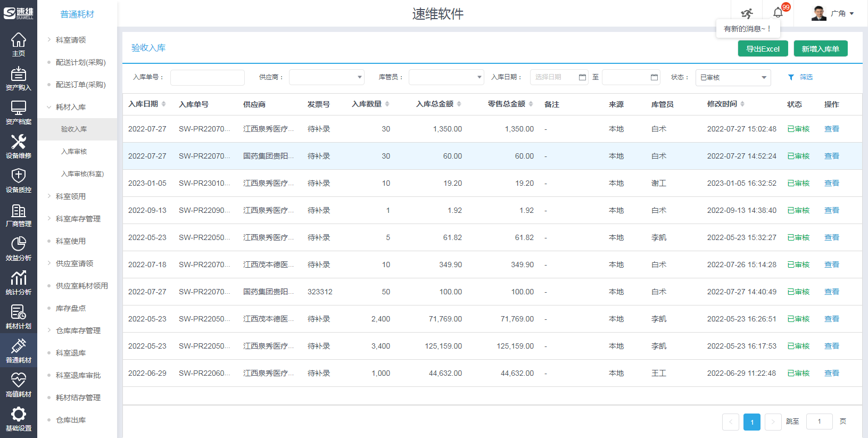
Task: Open 科室退库 menu item
Action: (x=70, y=353)
